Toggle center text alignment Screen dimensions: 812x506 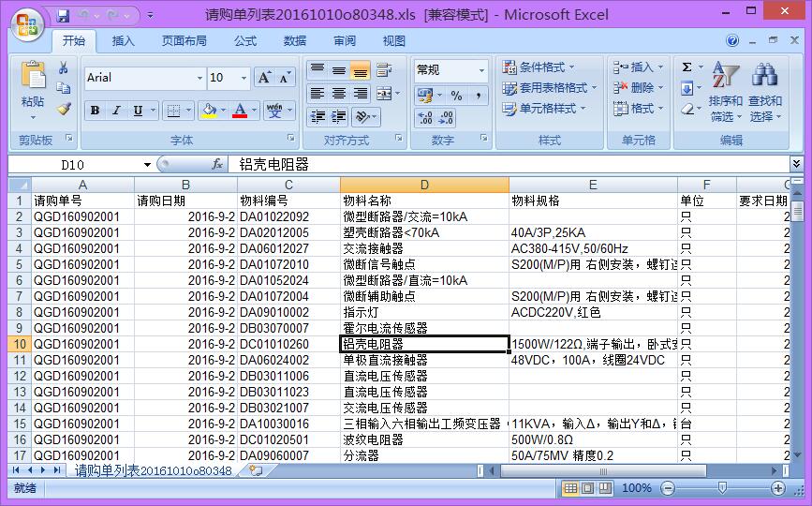(339, 94)
